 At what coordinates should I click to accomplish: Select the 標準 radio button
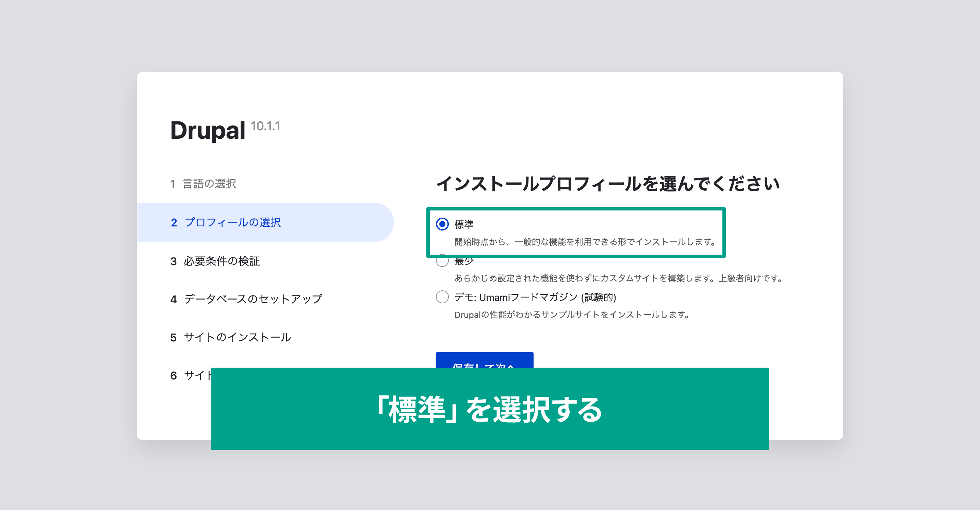[x=442, y=224]
